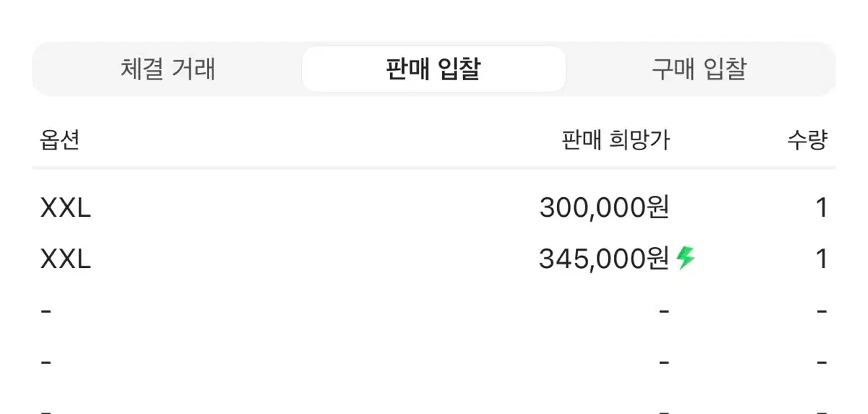Click the 수량 column header
This screenshot has width=868, height=414.
pos(807,139)
